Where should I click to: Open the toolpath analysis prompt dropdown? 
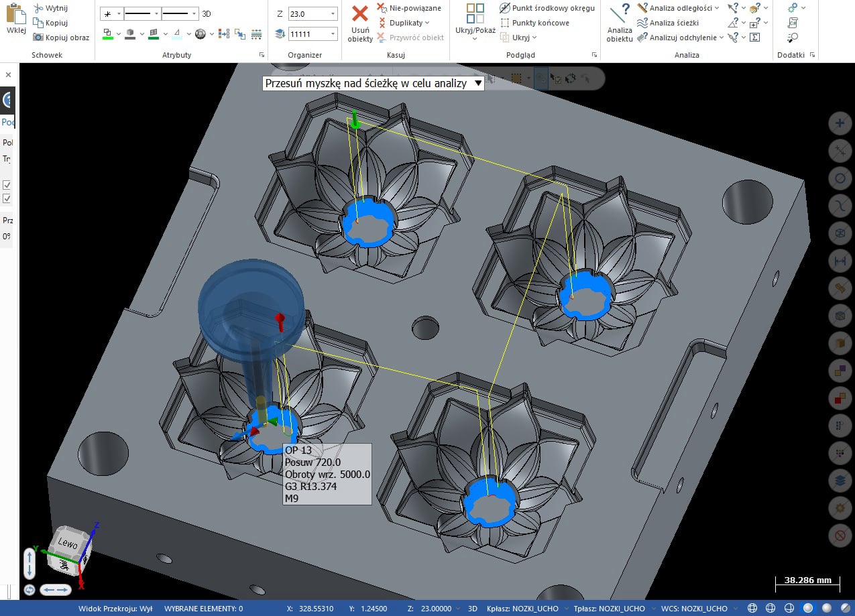tap(477, 83)
